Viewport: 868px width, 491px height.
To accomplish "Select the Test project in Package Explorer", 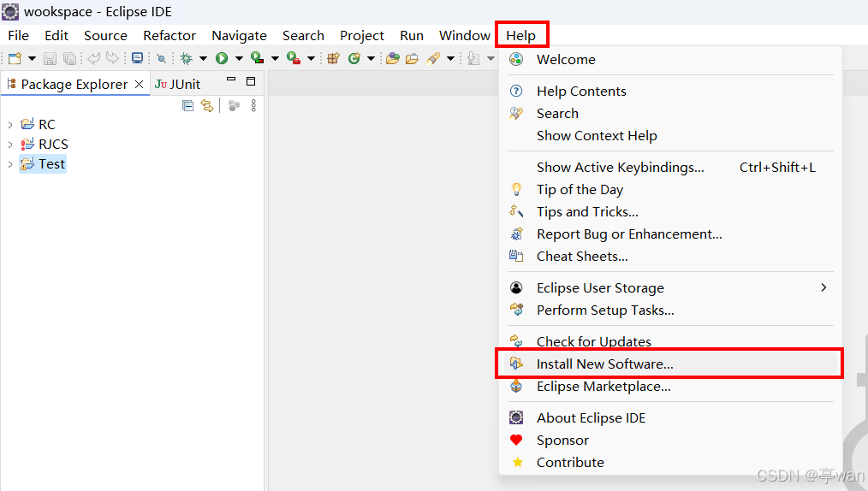I will pyautogui.click(x=51, y=164).
